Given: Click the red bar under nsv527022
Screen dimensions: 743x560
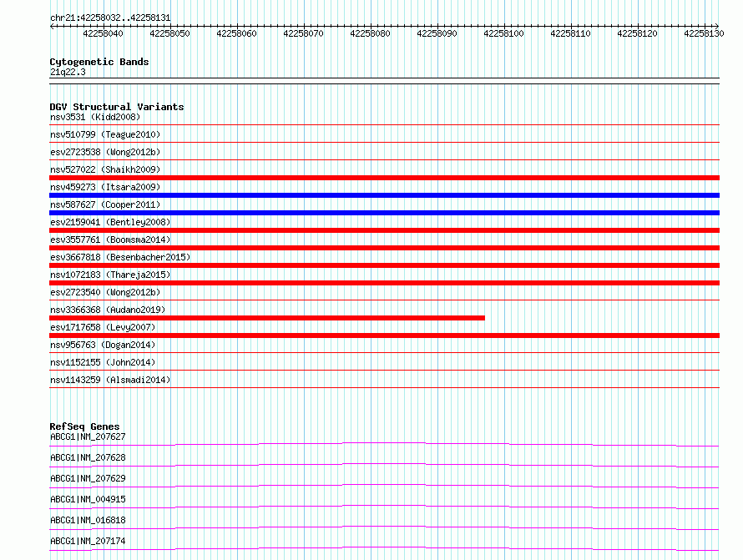Looking at the screenshot, I should 384,178.
